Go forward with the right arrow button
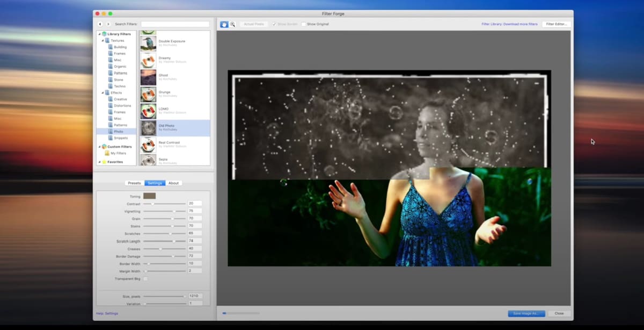This screenshot has width=644, height=330. [x=108, y=24]
